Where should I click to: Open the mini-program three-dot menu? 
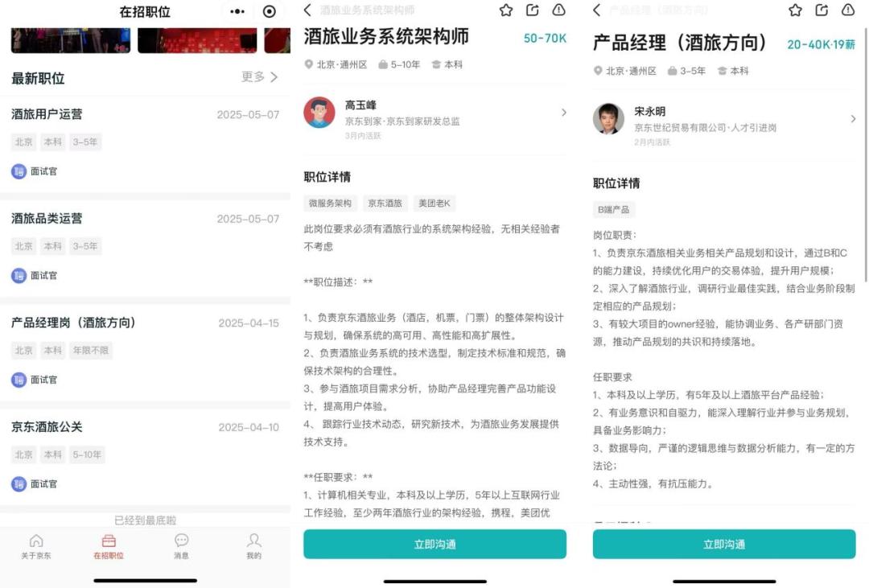click(x=237, y=11)
